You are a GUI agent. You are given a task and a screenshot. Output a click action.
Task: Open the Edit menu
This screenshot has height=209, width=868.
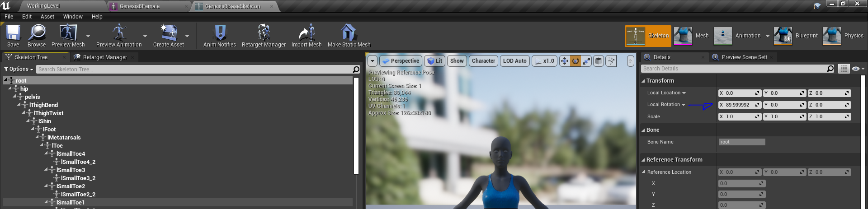(27, 16)
